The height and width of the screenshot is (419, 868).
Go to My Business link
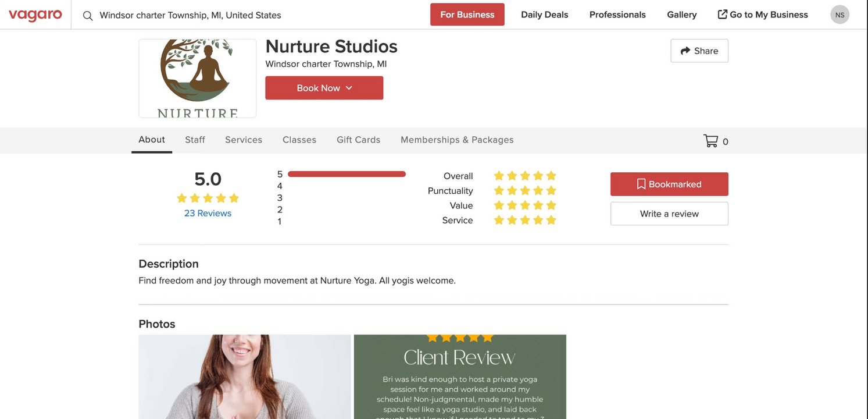point(763,15)
